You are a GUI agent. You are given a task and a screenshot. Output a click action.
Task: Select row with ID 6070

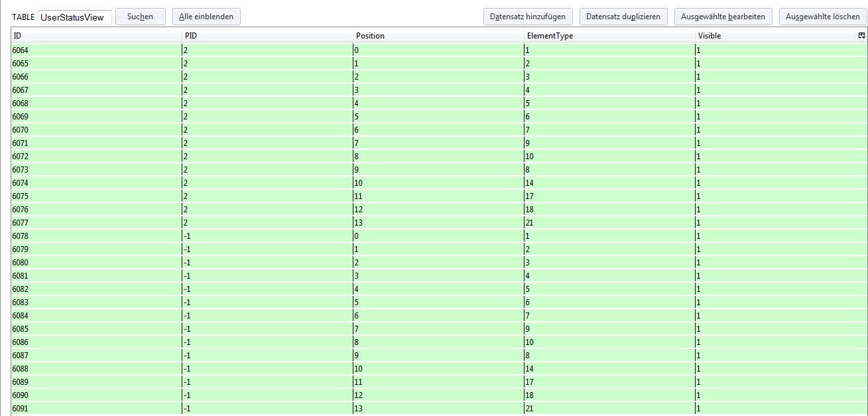438,130
